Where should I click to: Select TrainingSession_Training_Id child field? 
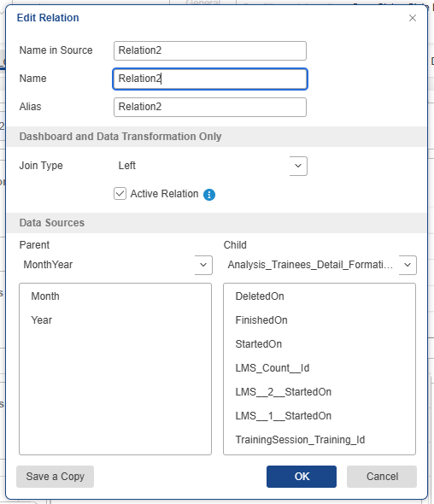click(x=300, y=440)
